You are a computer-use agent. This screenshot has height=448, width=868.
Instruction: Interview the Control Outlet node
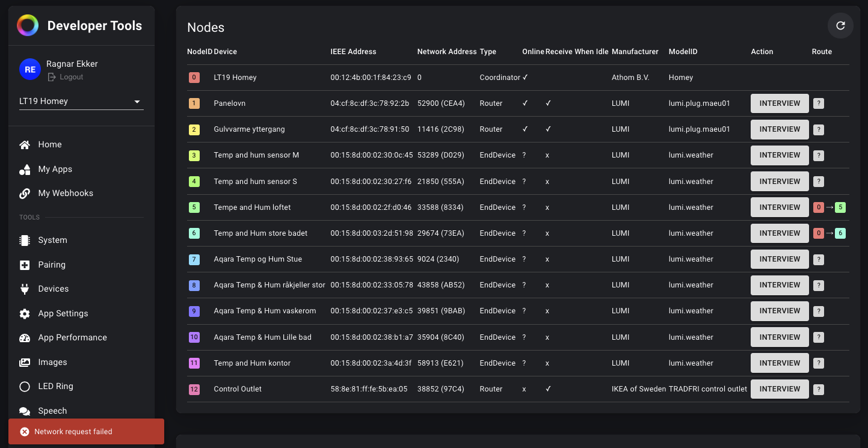pyautogui.click(x=780, y=389)
